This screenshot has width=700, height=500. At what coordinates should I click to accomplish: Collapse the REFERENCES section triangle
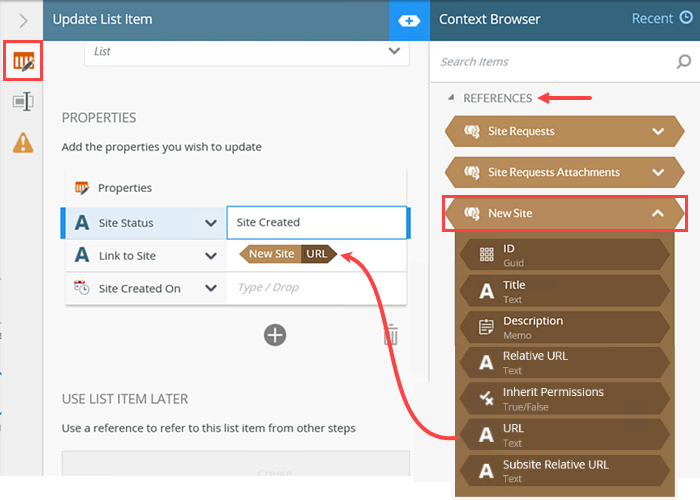(452, 98)
